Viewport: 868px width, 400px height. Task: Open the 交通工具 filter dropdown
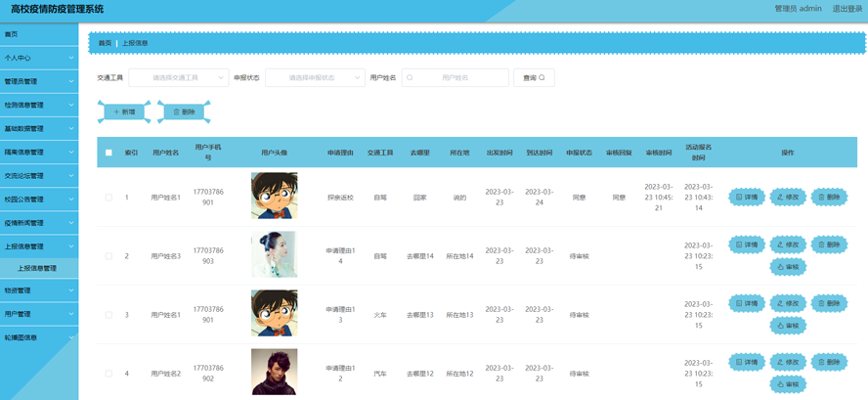(179, 78)
